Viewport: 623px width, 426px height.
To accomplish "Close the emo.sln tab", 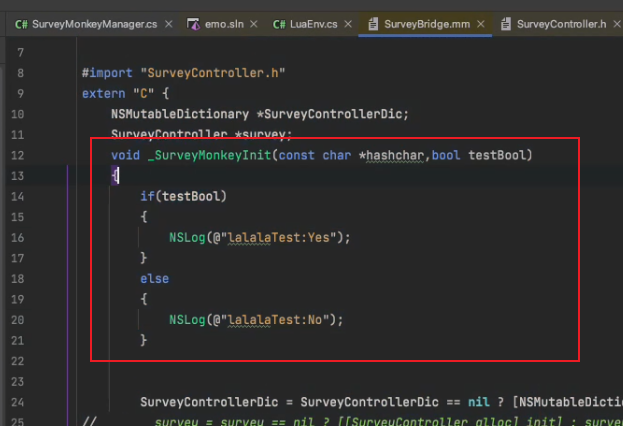I will point(254,24).
